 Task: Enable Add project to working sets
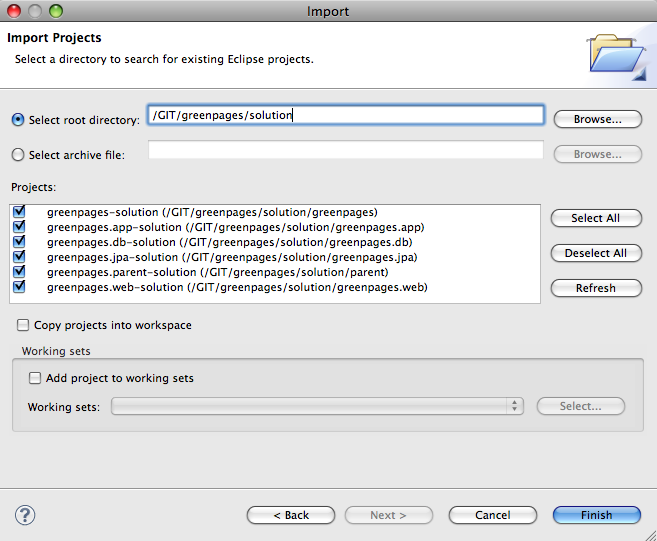coord(35,378)
